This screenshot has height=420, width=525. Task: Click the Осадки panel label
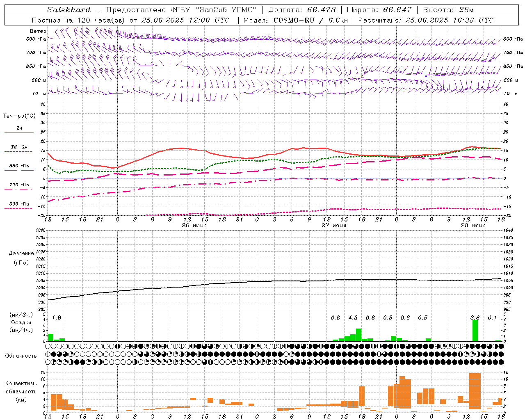coord(21,322)
